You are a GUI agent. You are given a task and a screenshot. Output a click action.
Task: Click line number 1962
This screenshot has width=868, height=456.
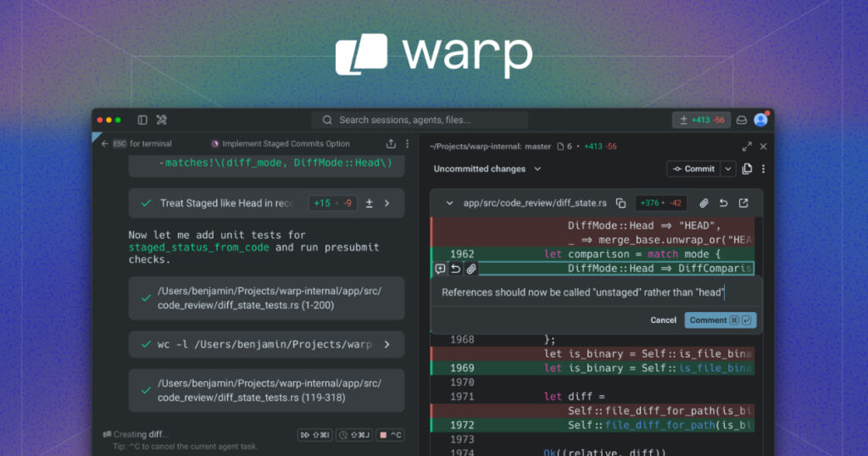[x=462, y=254]
